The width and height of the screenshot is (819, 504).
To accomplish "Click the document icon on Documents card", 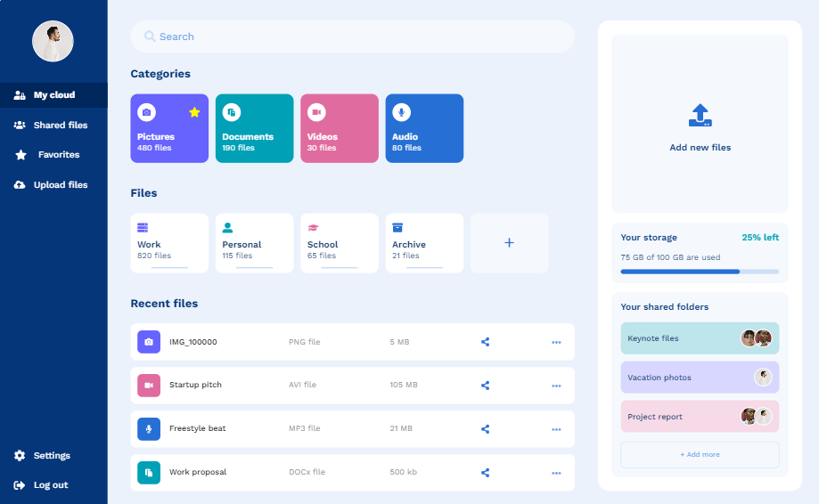I will click(x=232, y=112).
